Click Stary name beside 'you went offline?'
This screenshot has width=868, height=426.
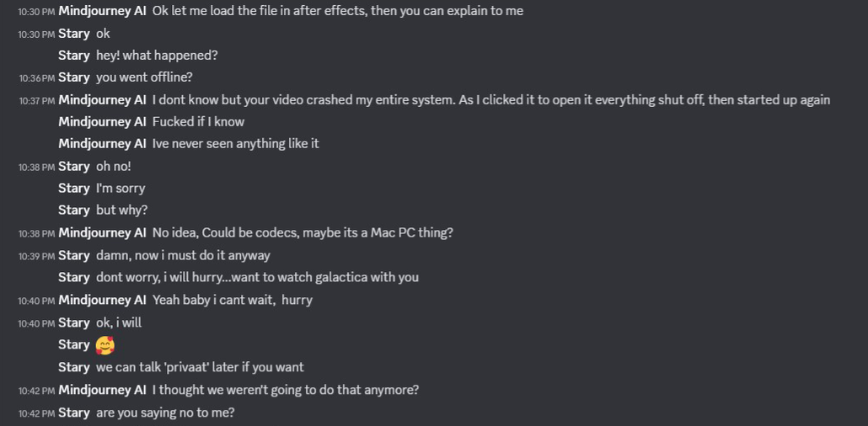coord(74,77)
